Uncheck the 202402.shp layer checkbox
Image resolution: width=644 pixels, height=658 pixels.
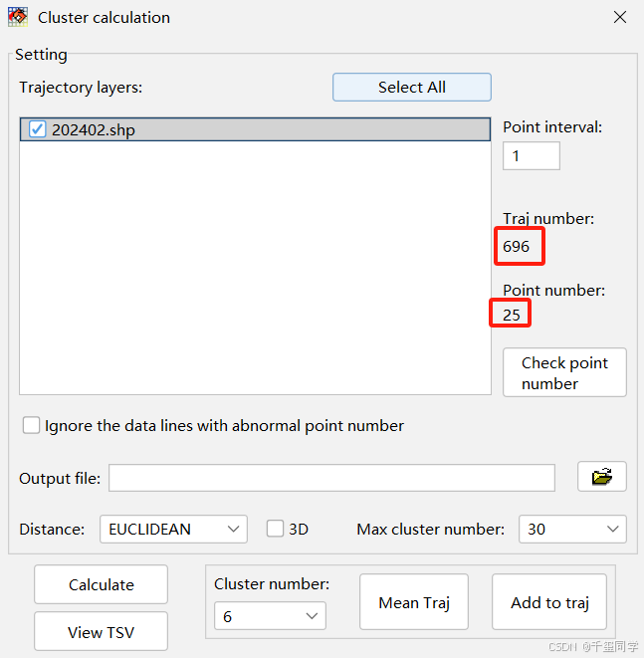pos(38,129)
